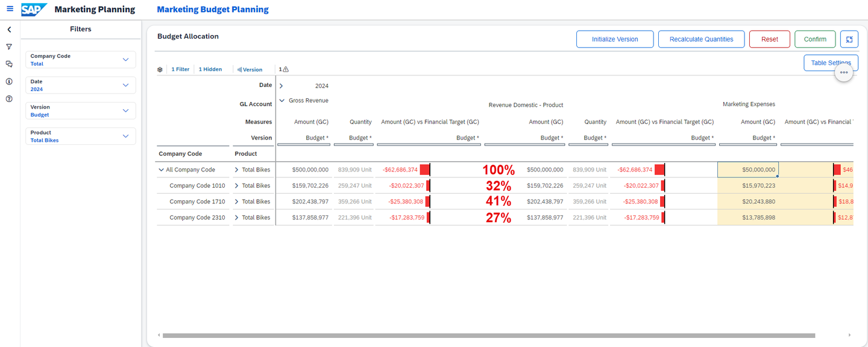Click the green Confirm button

(x=815, y=39)
